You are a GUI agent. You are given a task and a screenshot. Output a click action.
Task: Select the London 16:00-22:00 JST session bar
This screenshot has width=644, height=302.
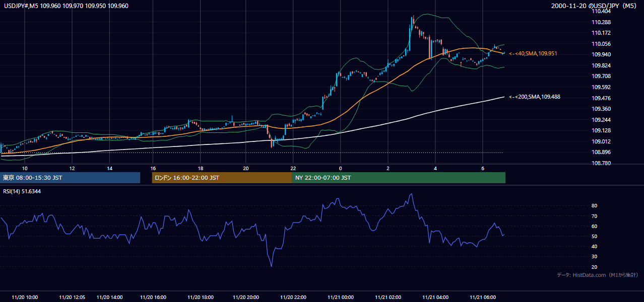point(222,178)
